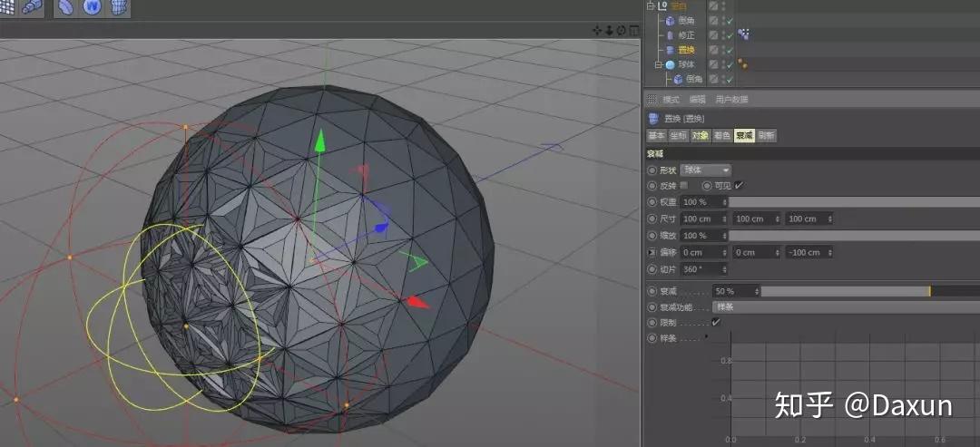The height and width of the screenshot is (447, 980).
Task: Click the 缩放 scale slider bar
Action: pyautogui.click(x=855, y=236)
